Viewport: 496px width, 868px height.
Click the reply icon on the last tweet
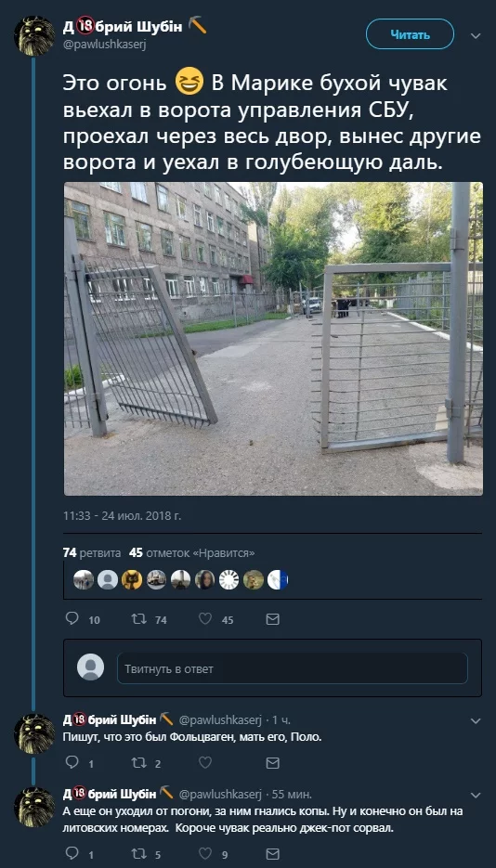pyautogui.click(x=72, y=852)
